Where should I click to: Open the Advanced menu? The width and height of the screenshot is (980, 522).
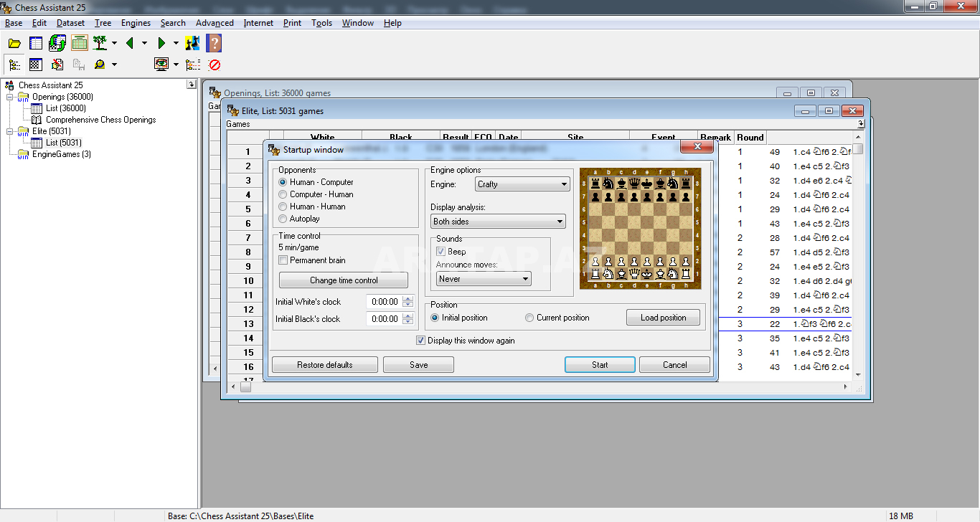215,23
